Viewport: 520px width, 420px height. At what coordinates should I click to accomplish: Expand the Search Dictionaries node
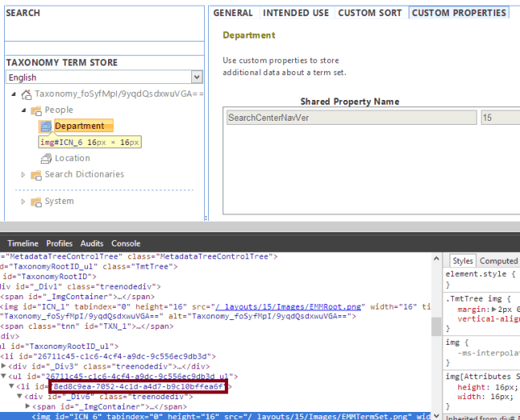23,174
